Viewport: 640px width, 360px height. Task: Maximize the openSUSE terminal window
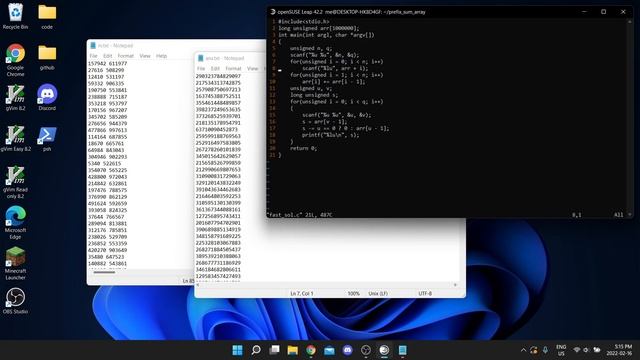coord(604,12)
